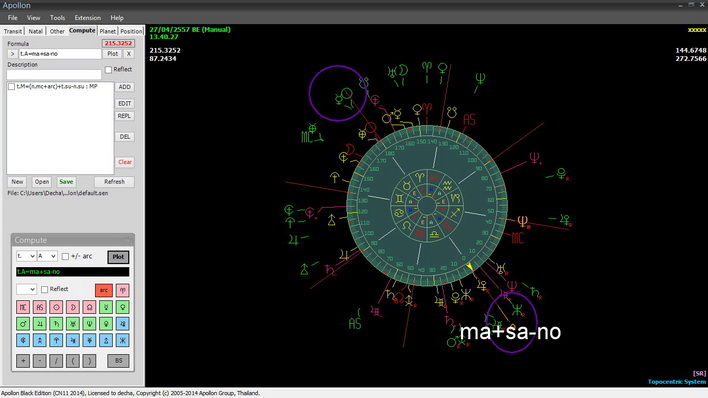Click the red arc color button
Image resolution: width=708 pixels, height=398 pixels.
pyautogui.click(x=104, y=290)
